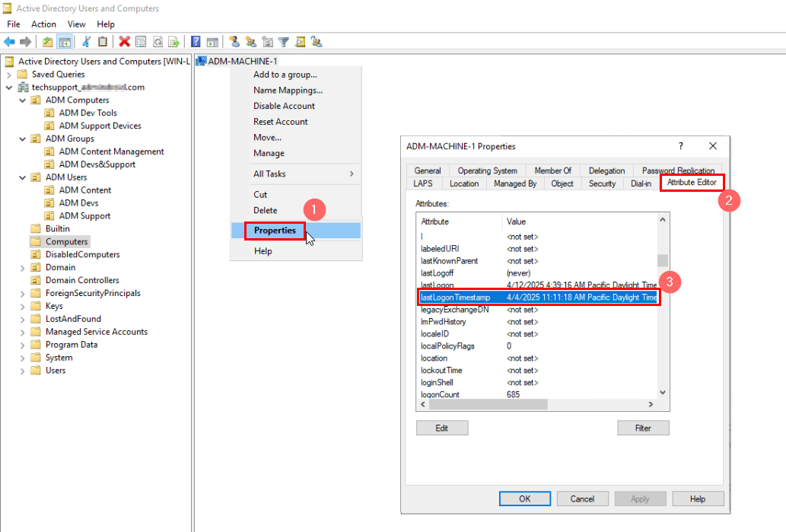Viewport: 786px width, 532px height.
Task: Click the Help question mark toolbar icon
Action: (194, 42)
